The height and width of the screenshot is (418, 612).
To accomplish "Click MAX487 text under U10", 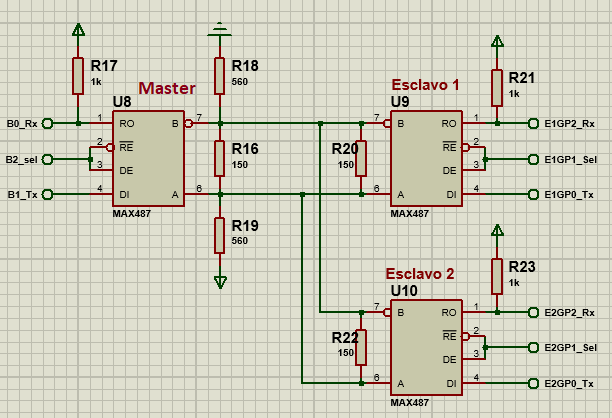I will click(409, 402).
